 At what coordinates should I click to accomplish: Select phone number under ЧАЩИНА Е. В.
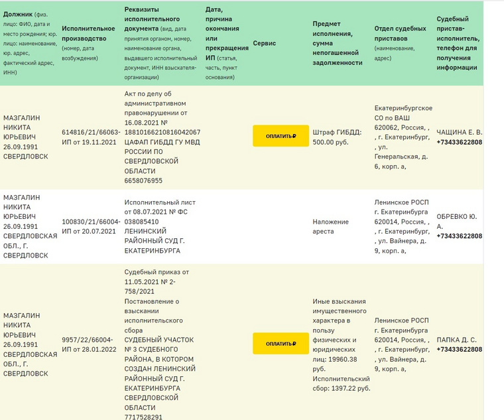[x=460, y=142]
